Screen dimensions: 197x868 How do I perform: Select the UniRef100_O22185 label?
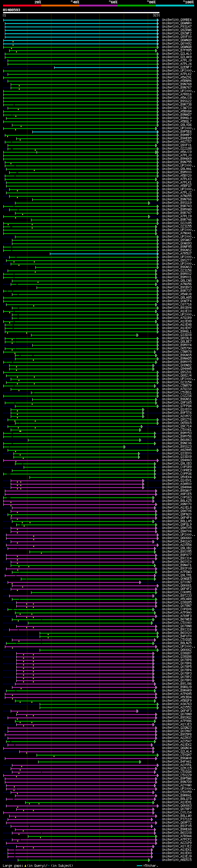[177, 223]
